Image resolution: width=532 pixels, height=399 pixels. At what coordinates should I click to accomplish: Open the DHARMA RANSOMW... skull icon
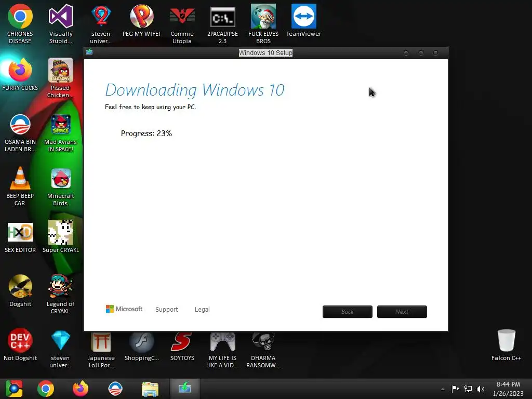(263, 342)
